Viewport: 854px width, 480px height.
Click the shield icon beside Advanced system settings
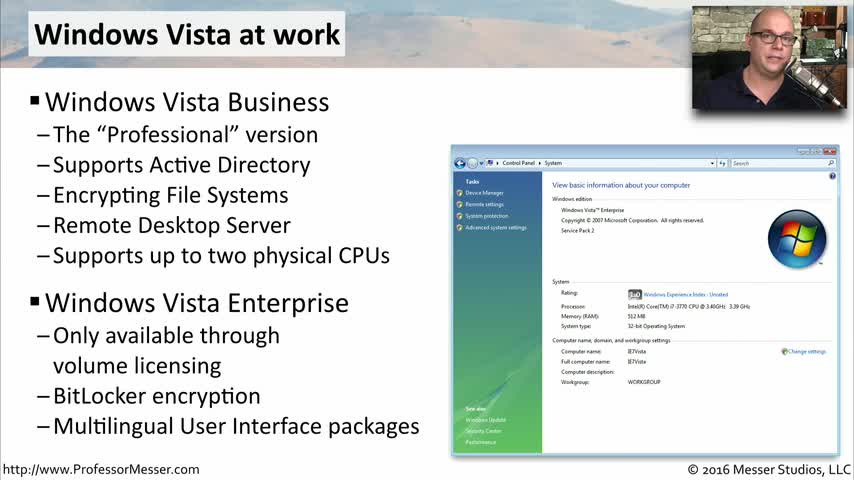click(460, 227)
